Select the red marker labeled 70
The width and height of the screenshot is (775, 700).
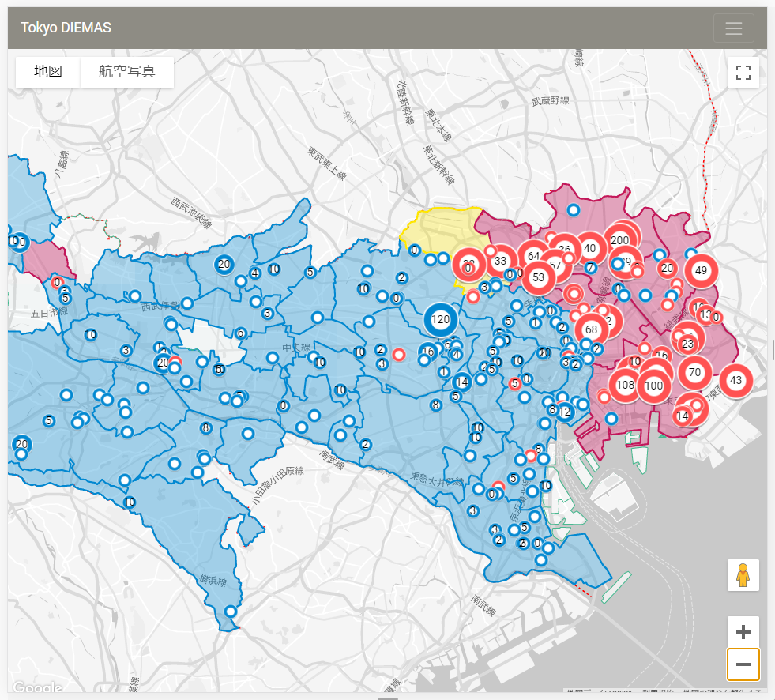point(694,371)
